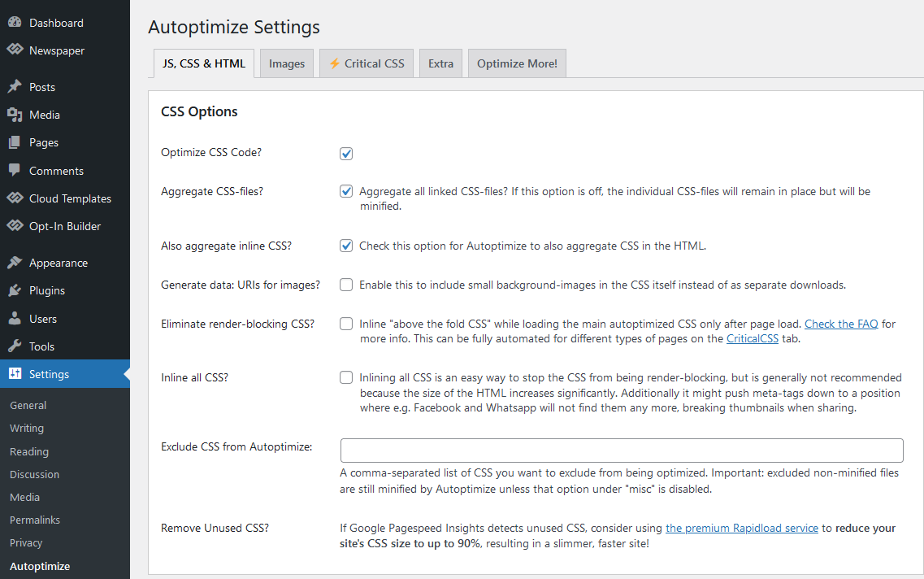
Task: Click the Users person icon
Action: pos(15,319)
